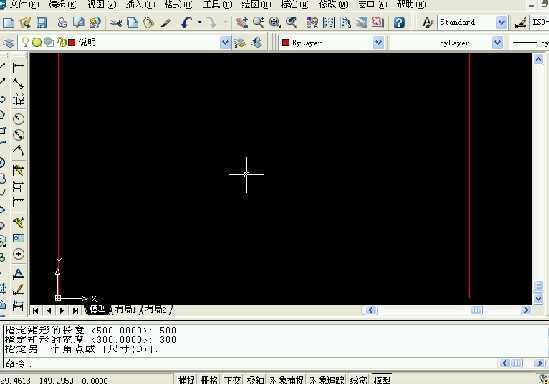This screenshot has height=384, width=549.
Task: Select the Center Mark tool
Action: point(18,254)
